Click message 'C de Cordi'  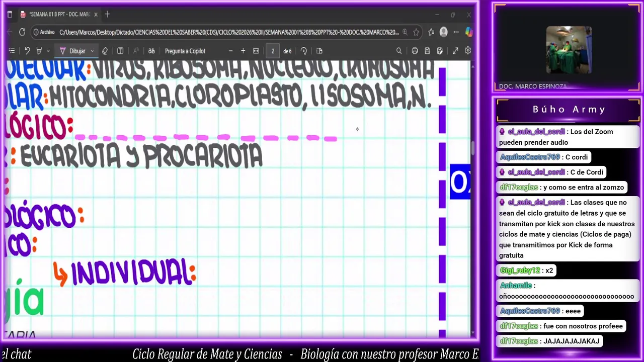(587, 172)
